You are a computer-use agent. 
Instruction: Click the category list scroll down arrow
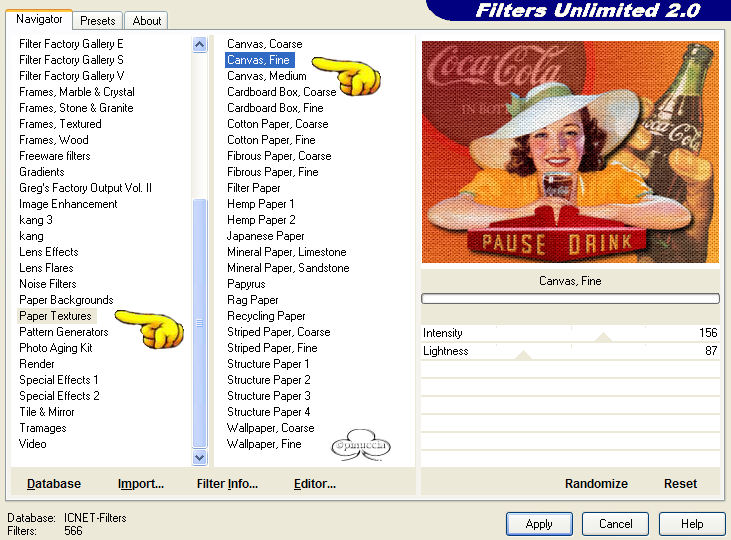(x=200, y=457)
